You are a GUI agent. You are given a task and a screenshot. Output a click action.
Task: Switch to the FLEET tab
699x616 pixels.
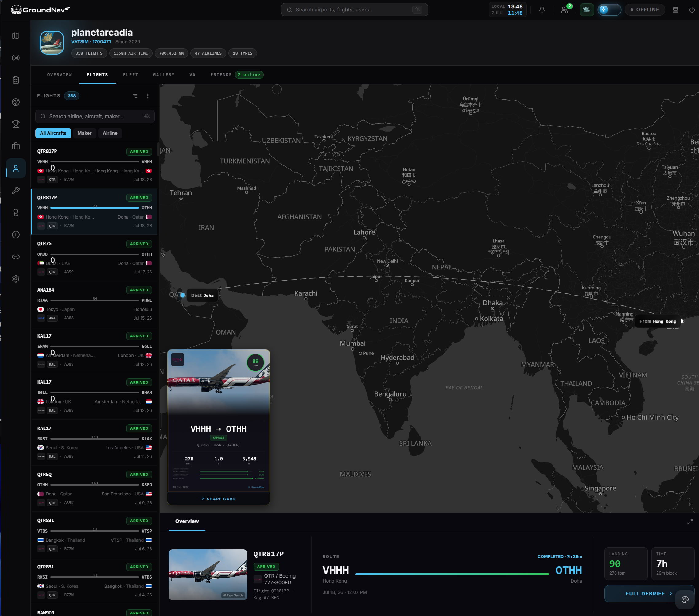131,75
